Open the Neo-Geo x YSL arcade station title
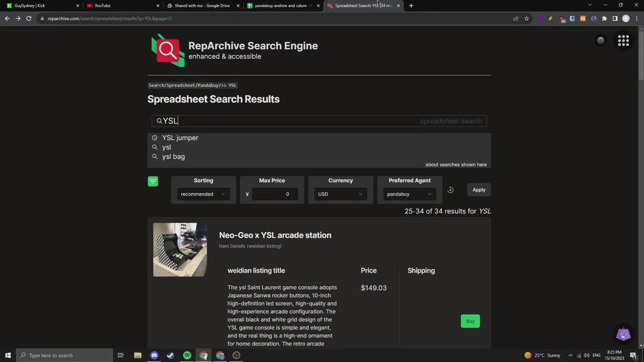The image size is (644, 362). pyautogui.click(x=275, y=235)
